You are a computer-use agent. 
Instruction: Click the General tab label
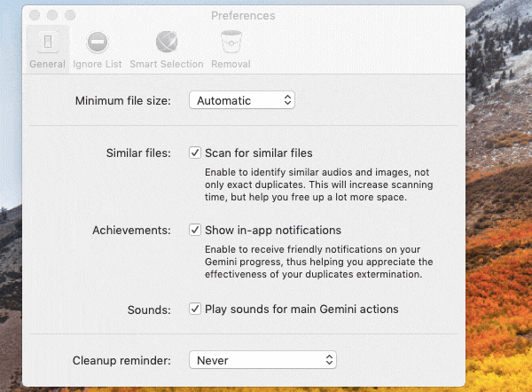48,64
